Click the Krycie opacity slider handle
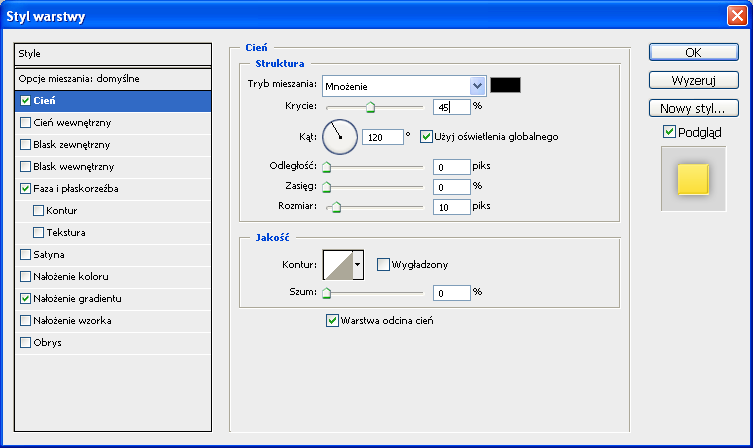753x448 pixels. [369, 106]
